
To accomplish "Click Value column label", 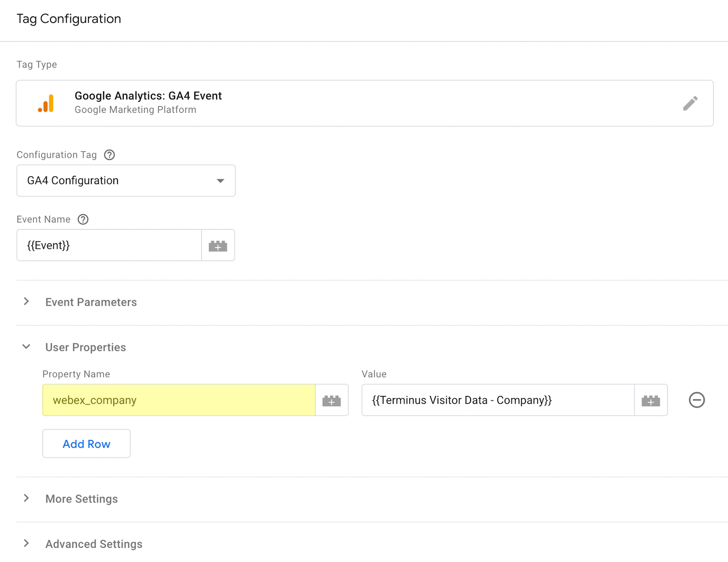I will 374,374.
